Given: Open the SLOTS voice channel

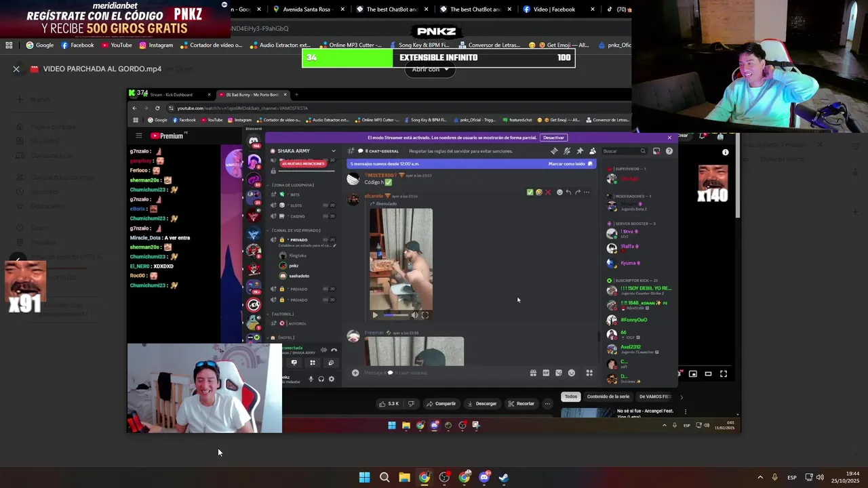Looking at the screenshot, I should pyautogui.click(x=303, y=205).
